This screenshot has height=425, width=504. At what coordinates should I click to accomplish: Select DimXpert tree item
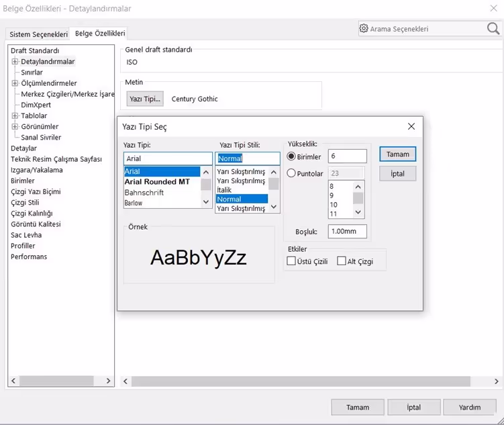tap(36, 105)
